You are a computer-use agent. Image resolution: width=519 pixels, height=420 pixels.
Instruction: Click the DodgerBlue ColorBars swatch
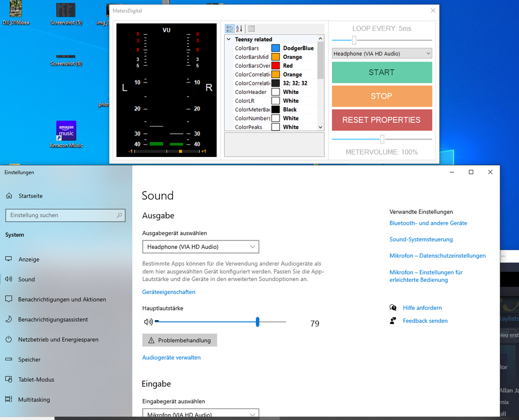[275, 48]
